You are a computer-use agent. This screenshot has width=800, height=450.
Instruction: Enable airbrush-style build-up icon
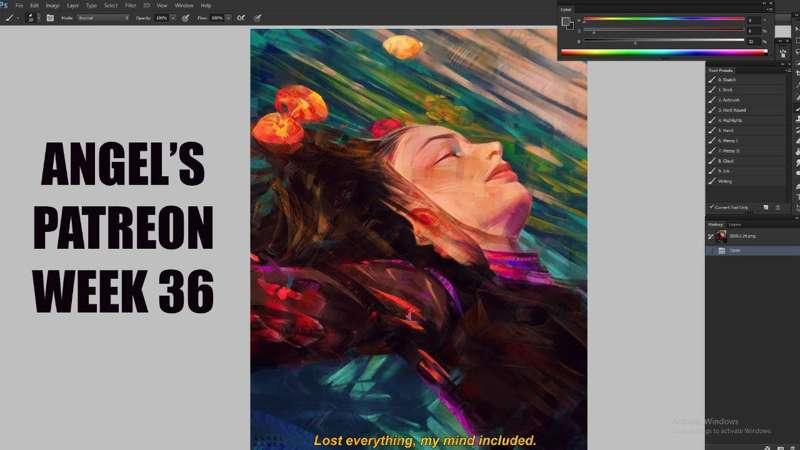coord(241,18)
